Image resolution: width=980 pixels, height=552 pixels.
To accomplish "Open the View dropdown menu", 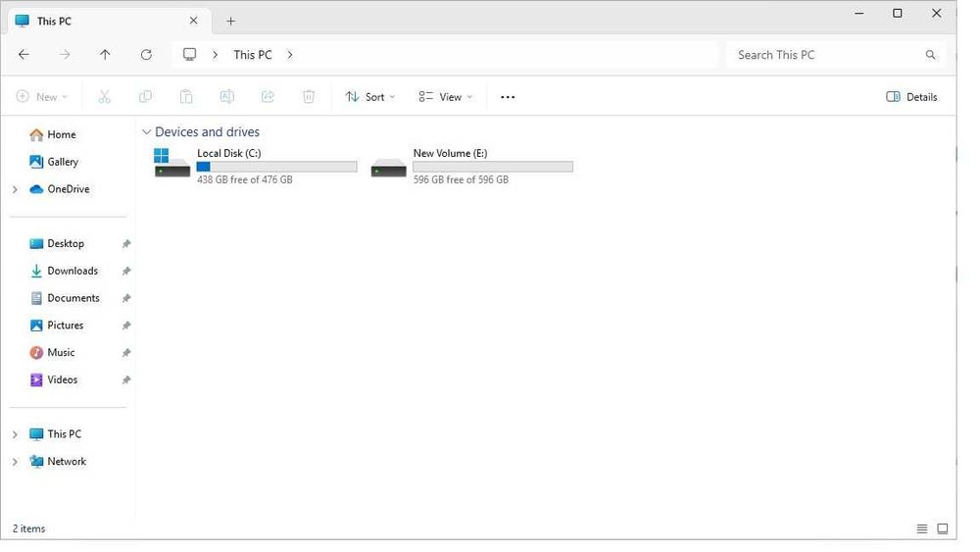I will point(445,97).
